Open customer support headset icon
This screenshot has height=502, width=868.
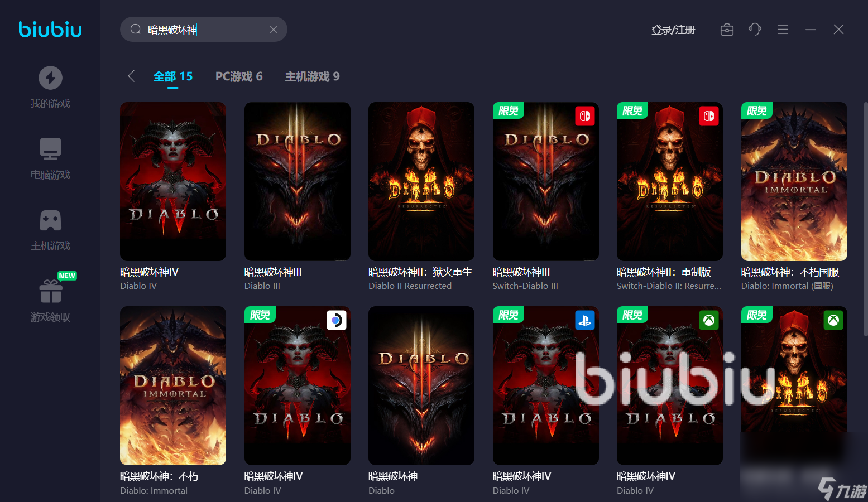tap(755, 30)
